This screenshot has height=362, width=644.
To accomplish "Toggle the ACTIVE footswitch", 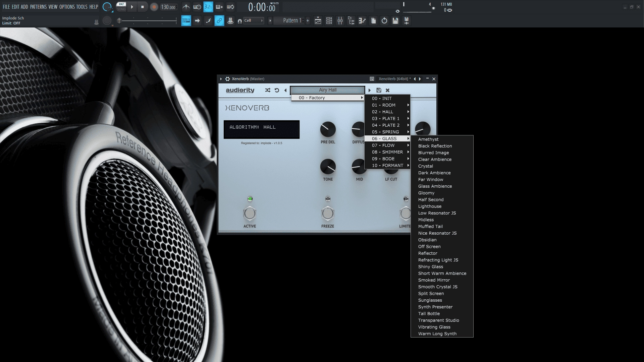I will (250, 214).
